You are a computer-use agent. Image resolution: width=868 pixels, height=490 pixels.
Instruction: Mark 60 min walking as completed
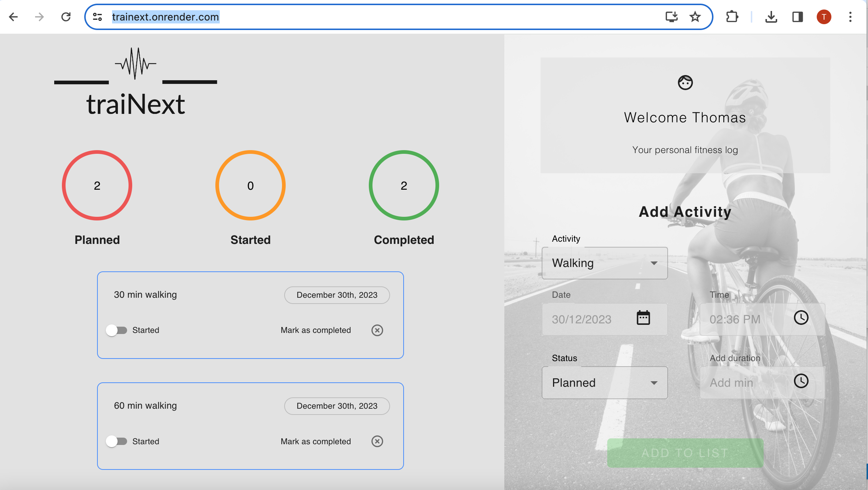316,441
